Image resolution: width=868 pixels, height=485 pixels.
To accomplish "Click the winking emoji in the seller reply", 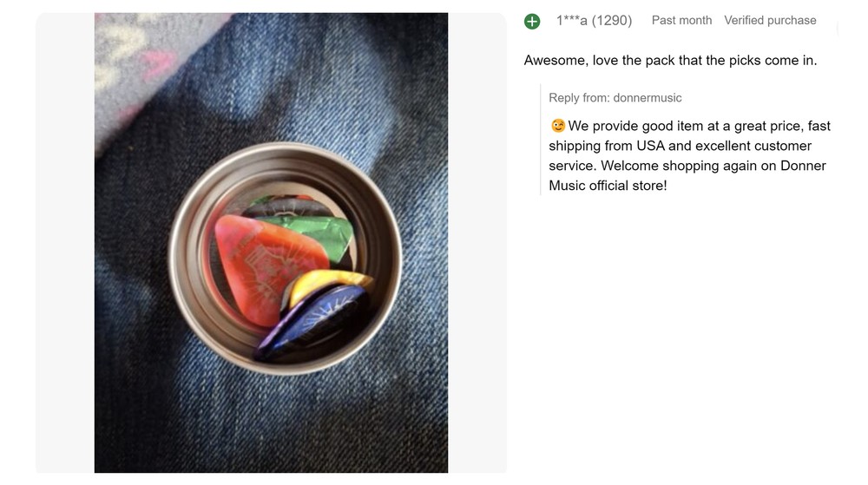I will (558, 127).
